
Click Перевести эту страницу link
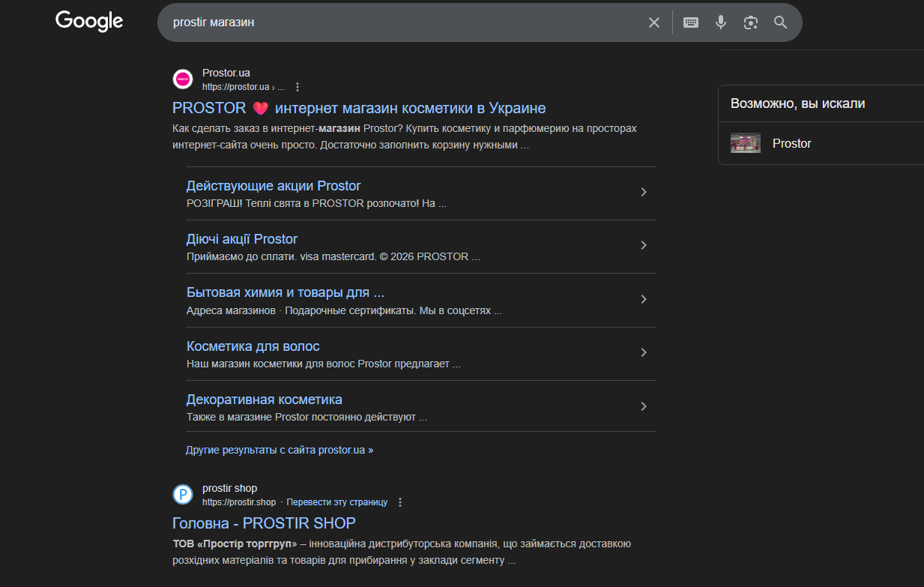tap(337, 502)
